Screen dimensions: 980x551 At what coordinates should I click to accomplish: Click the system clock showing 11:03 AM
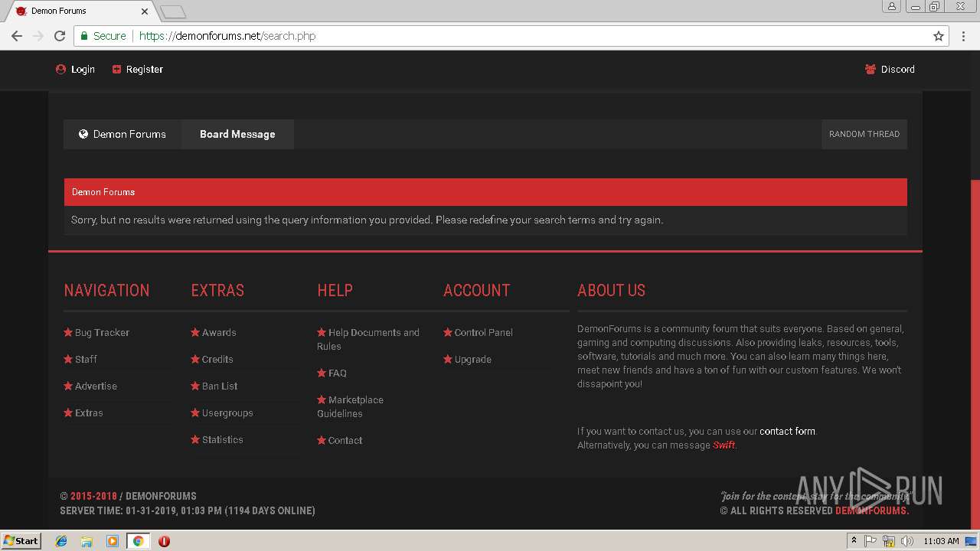pyautogui.click(x=941, y=541)
